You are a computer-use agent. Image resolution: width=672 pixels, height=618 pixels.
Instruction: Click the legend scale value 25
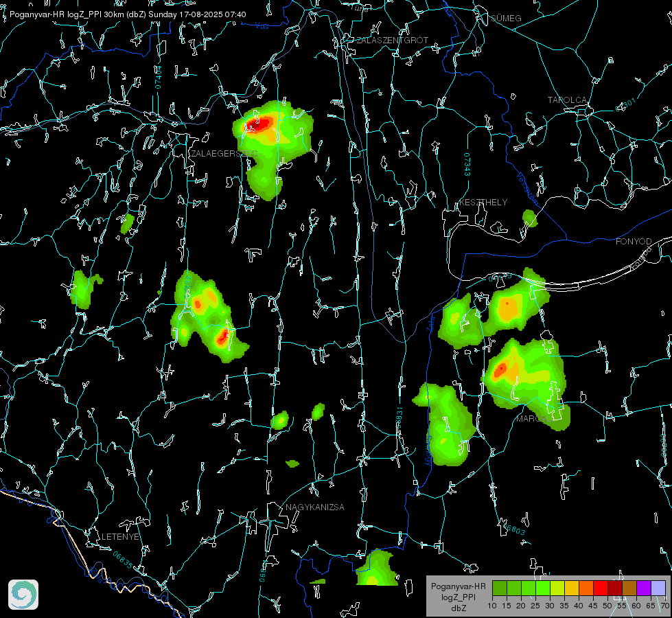pos(535,606)
